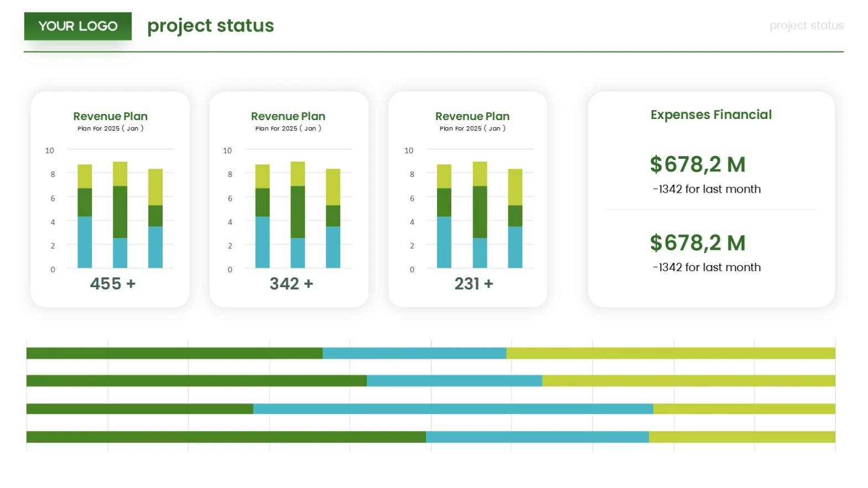This screenshot has width=868, height=488.
Task: Select the upper -1342 for last month note
Action: 706,189
